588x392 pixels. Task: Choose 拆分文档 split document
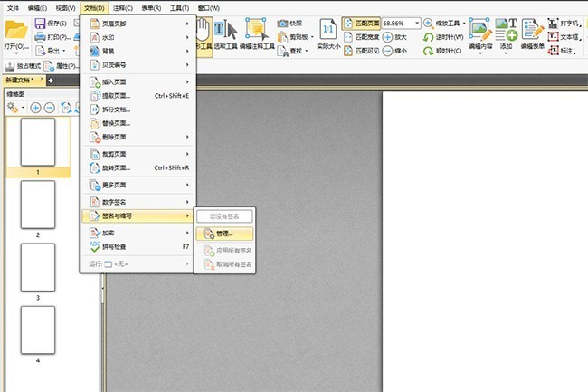138,110
